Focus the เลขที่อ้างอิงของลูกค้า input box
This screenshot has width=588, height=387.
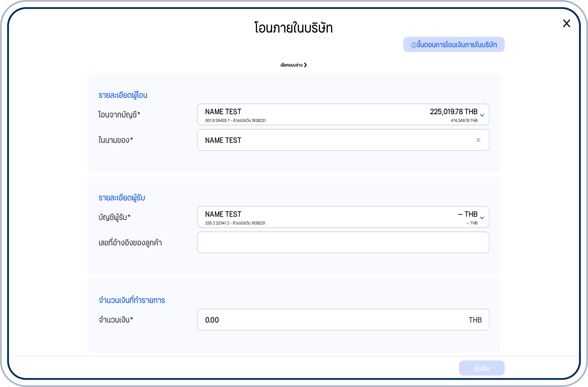343,242
